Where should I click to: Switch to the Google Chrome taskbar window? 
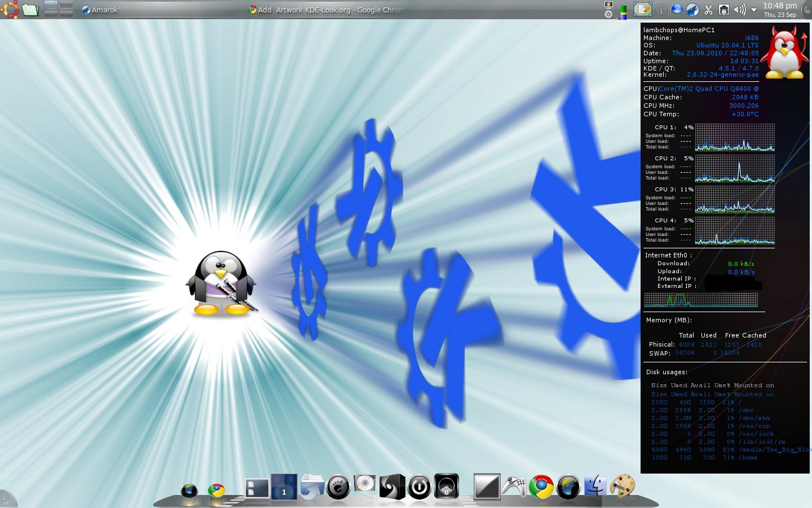(x=326, y=10)
